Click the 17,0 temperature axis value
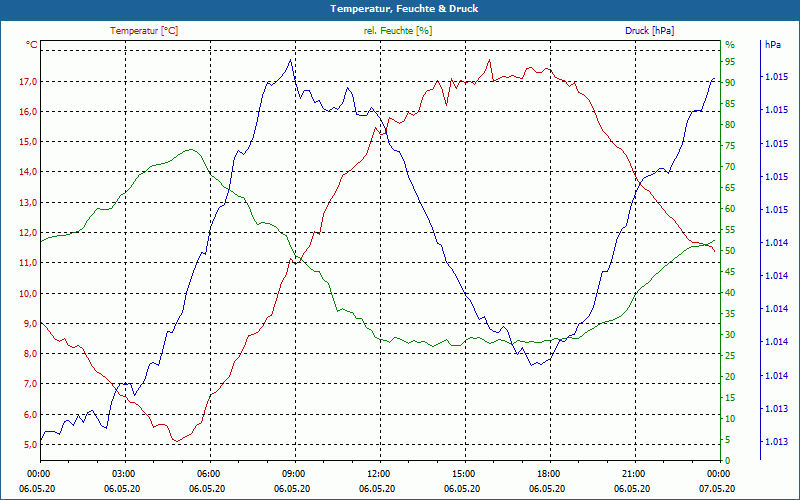Screen dimensions: 800x500 point(28,82)
